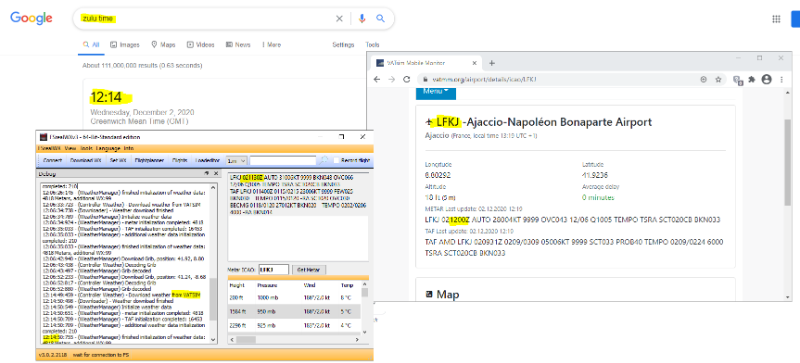This screenshot has height=363, width=800.
Task: Click the Metar ICAO input field
Action: [273, 269]
